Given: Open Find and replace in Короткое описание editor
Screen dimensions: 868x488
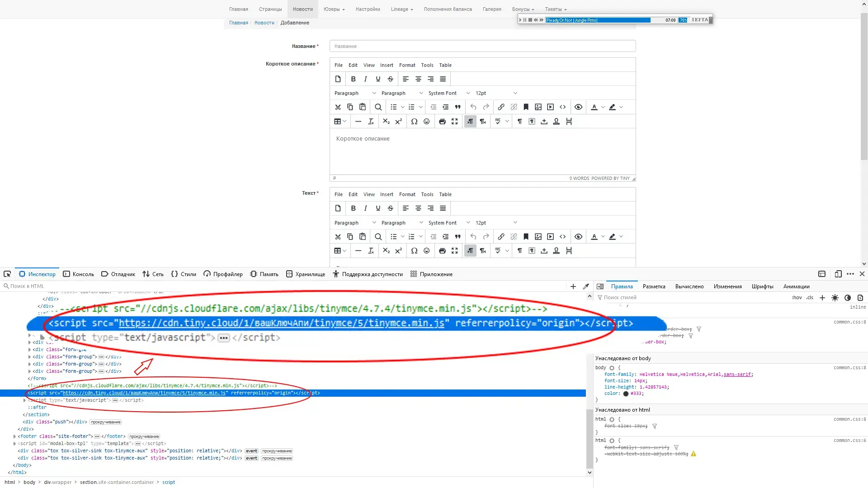Looking at the screenshot, I should click(x=378, y=107).
